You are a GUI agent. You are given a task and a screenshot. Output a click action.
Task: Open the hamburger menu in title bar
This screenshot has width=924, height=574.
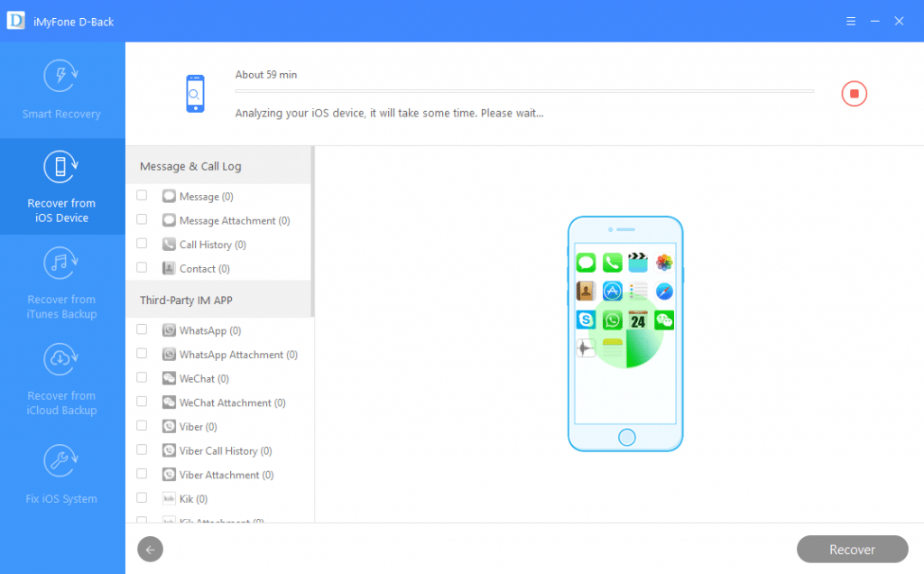point(851,22)
